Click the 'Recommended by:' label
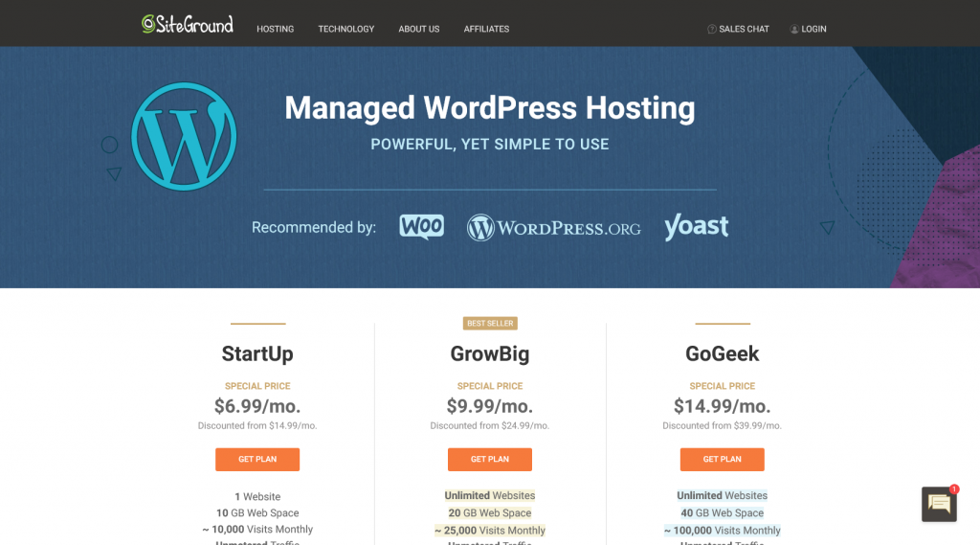Screen dimensions: 980x545 (314, 227)
